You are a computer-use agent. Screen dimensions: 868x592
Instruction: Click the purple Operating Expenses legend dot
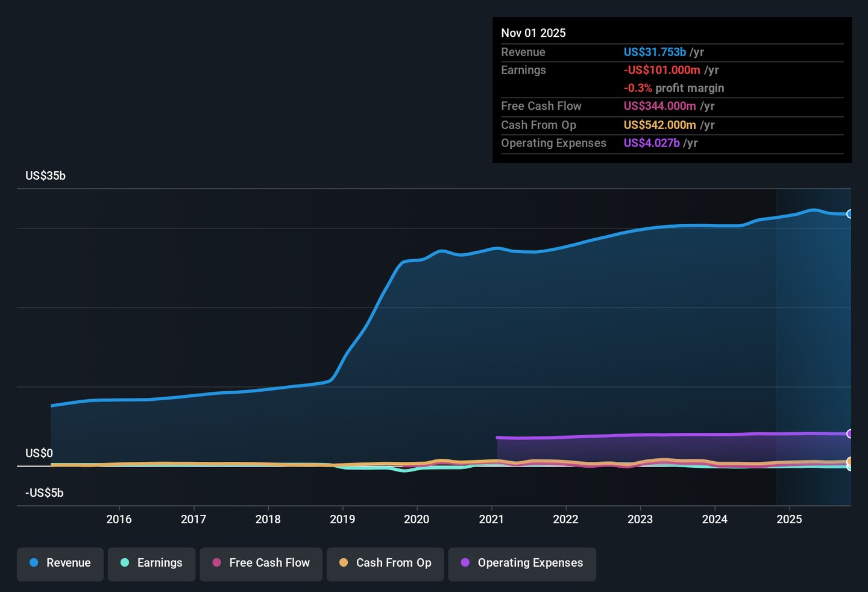click(465, 562)
